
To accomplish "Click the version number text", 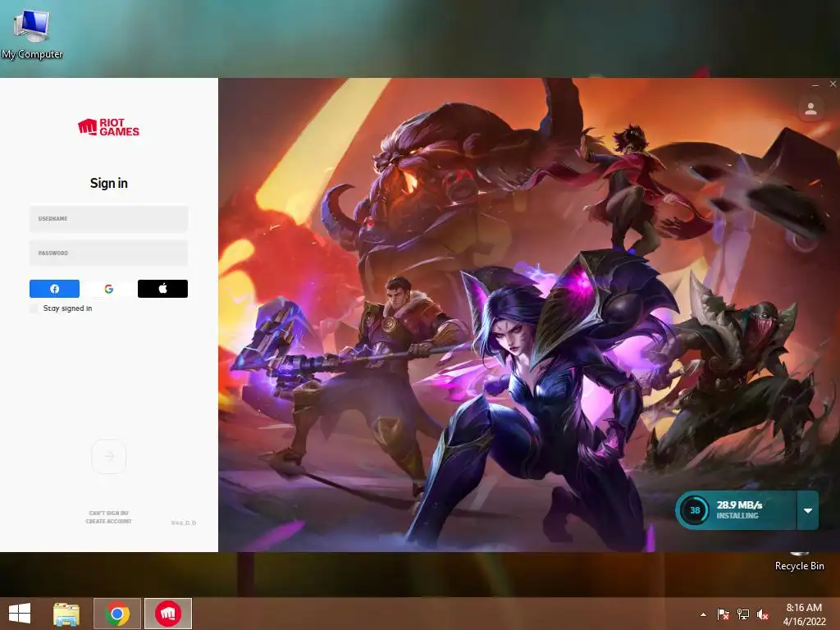I will pyautogui.click(x=184, y=523).
